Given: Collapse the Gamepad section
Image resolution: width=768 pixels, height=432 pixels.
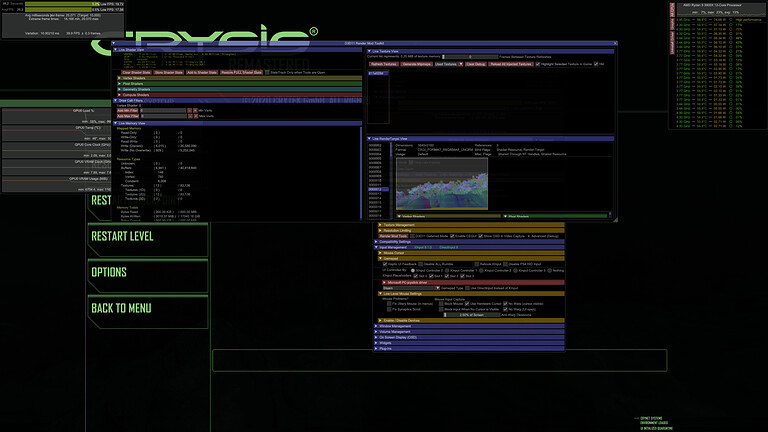Looking at the screenshot, I should tap(471, 259).
